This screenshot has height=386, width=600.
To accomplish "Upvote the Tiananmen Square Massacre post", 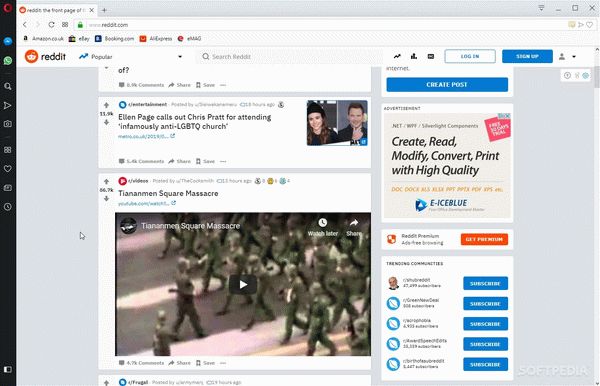I will [x=106, y=181].
